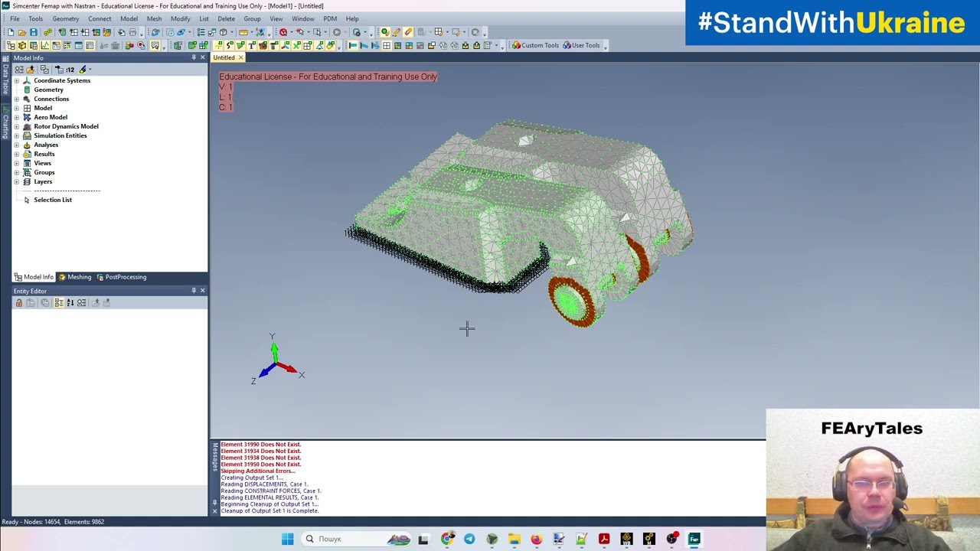Select Rotor Dynamics Model tree item
The image size is (980, 551).
pos(66,126)
